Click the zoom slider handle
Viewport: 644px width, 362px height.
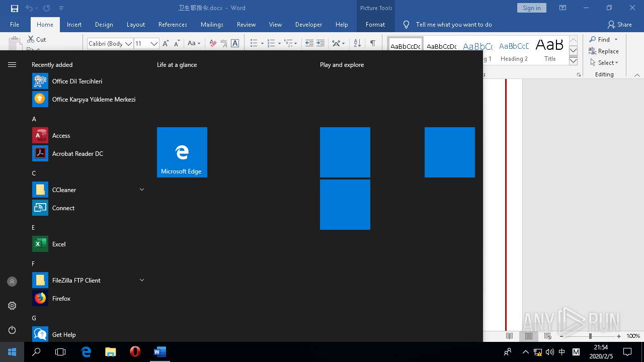(590, 336)
